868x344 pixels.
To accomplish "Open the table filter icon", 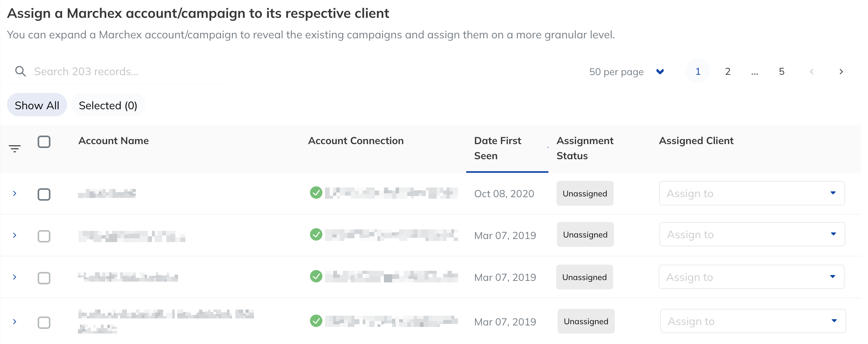I will click(x=15, y=148).
